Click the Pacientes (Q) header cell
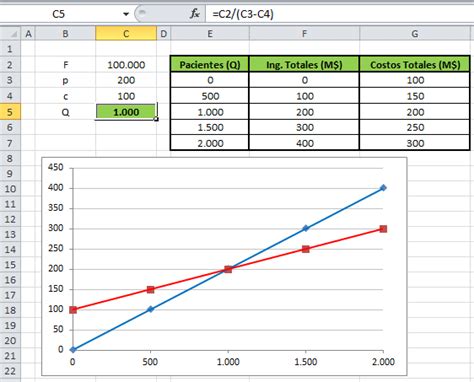The image size is (474, 382). click(x=210, y=64)
